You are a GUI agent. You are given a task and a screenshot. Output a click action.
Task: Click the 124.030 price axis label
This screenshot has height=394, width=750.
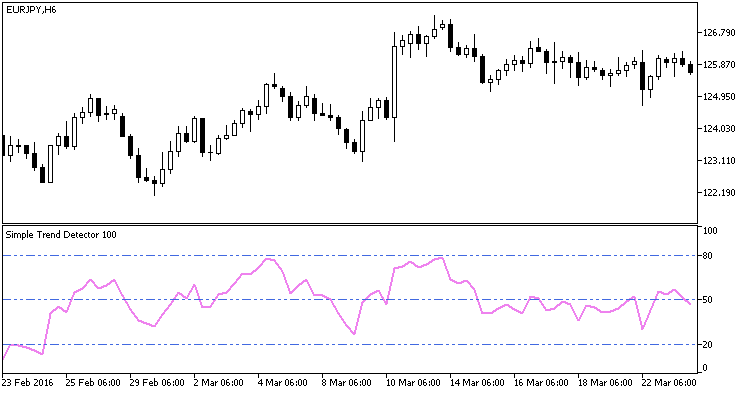(719, 129)
